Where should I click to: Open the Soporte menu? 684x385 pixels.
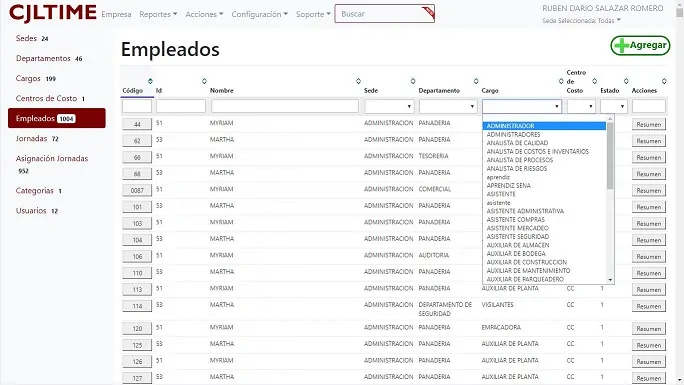point(313,14)
